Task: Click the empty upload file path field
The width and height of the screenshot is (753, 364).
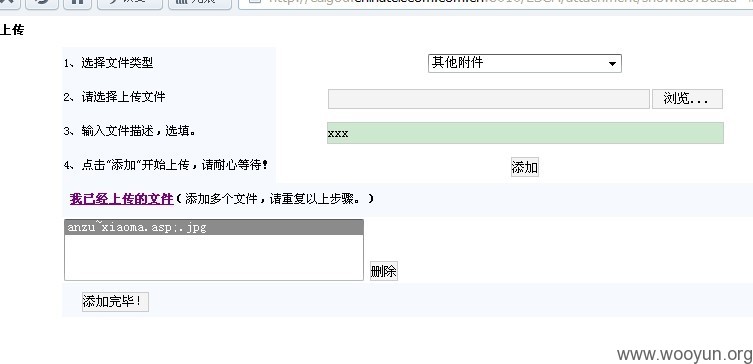Action: [488, 99]
